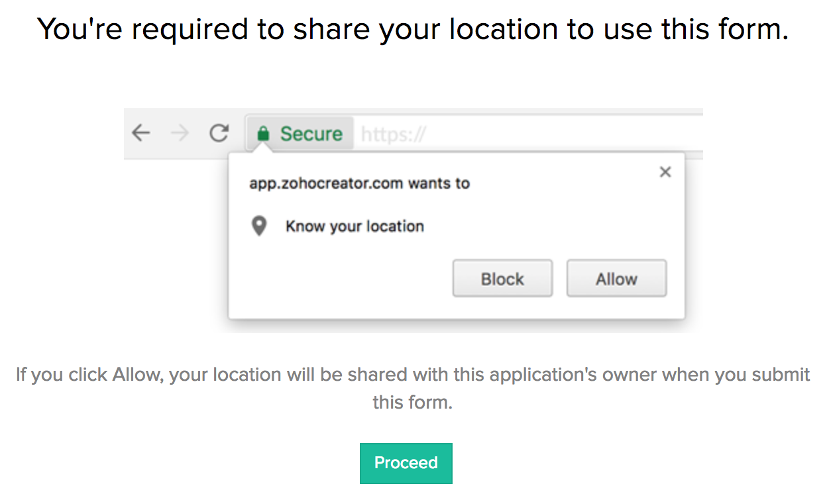
Task: Click the 'Know your location' text
Action: 355,227
